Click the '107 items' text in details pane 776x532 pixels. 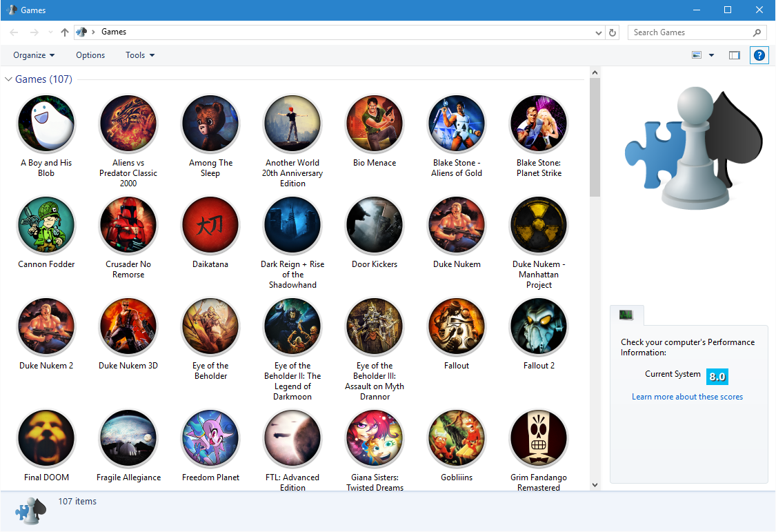pos(77,502)
